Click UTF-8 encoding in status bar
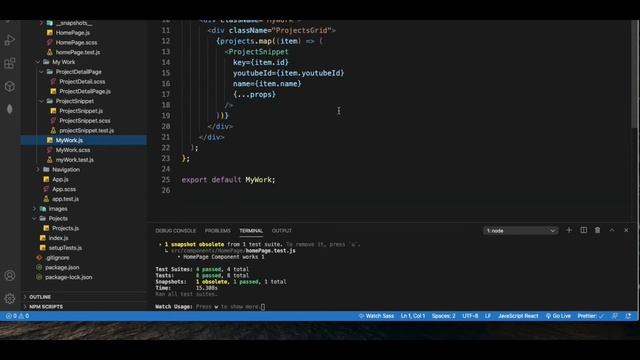This screenshot has height=360, width=640. (x=470, y=316)
